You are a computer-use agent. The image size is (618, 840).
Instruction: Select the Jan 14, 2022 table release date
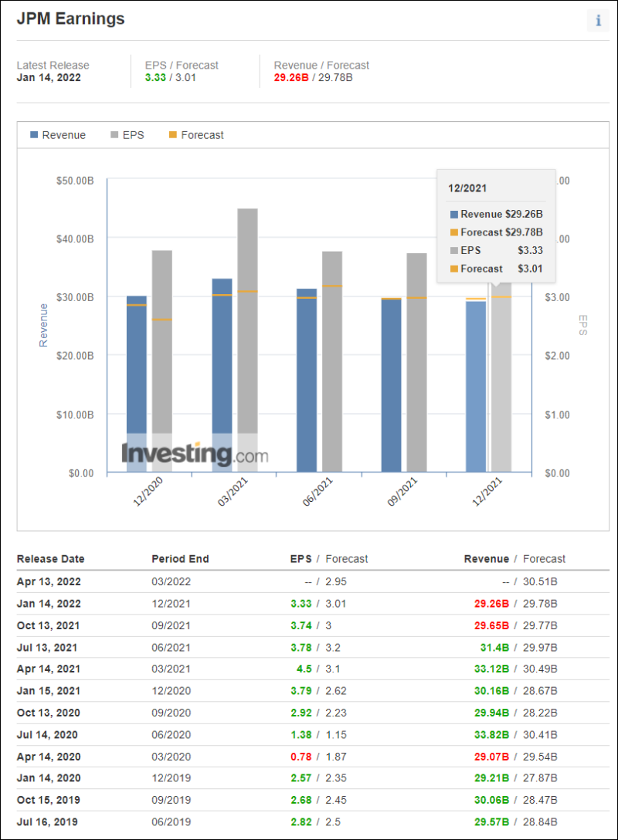[49, 604]
